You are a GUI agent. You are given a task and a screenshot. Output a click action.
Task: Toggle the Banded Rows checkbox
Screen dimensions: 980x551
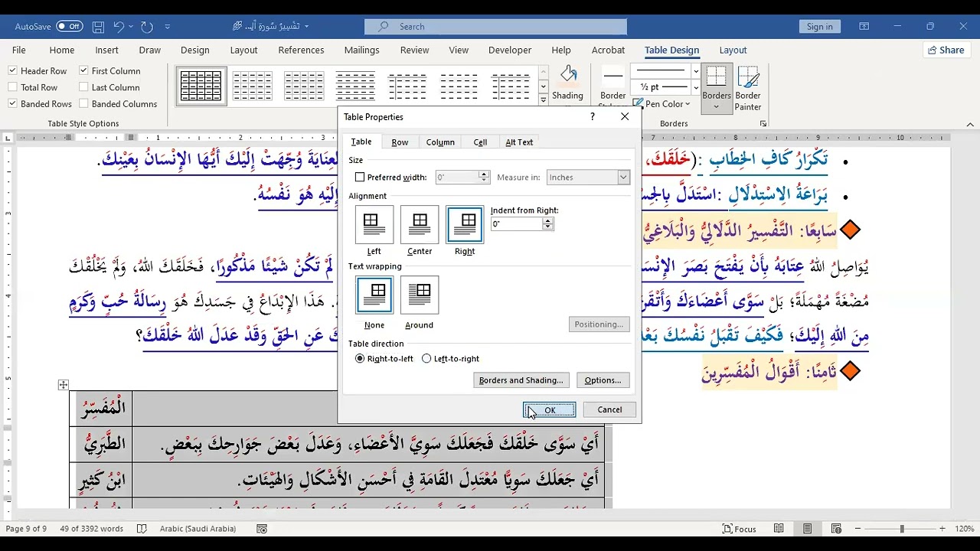(x=13, y=104)
